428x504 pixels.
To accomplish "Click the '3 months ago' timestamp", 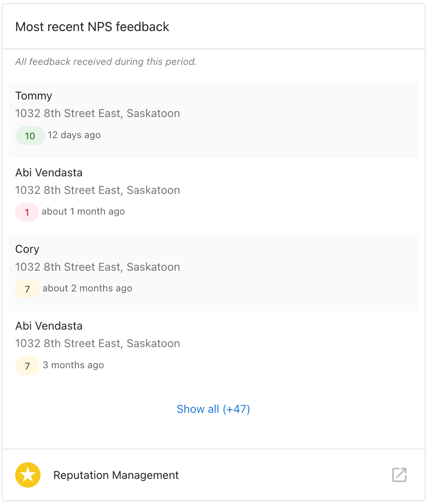I will [x=73, y=365].
